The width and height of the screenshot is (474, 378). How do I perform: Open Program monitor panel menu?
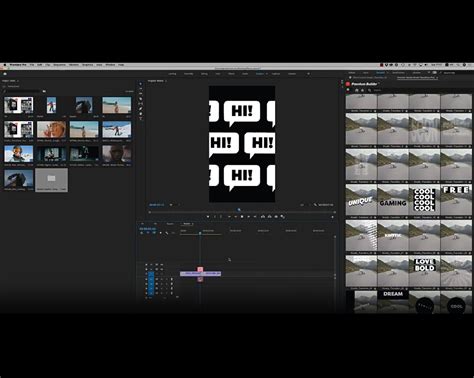[x=166, y=81]
